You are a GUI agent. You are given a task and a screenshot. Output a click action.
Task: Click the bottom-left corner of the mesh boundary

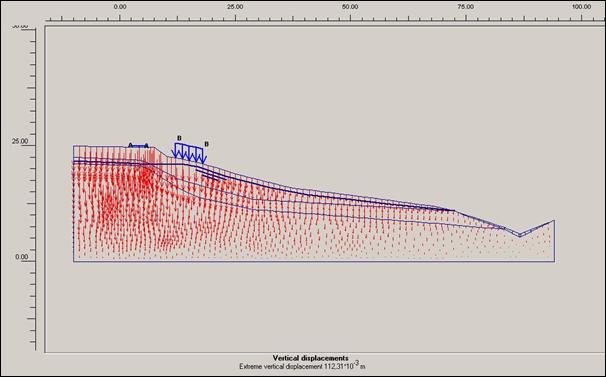pos(73,262)
